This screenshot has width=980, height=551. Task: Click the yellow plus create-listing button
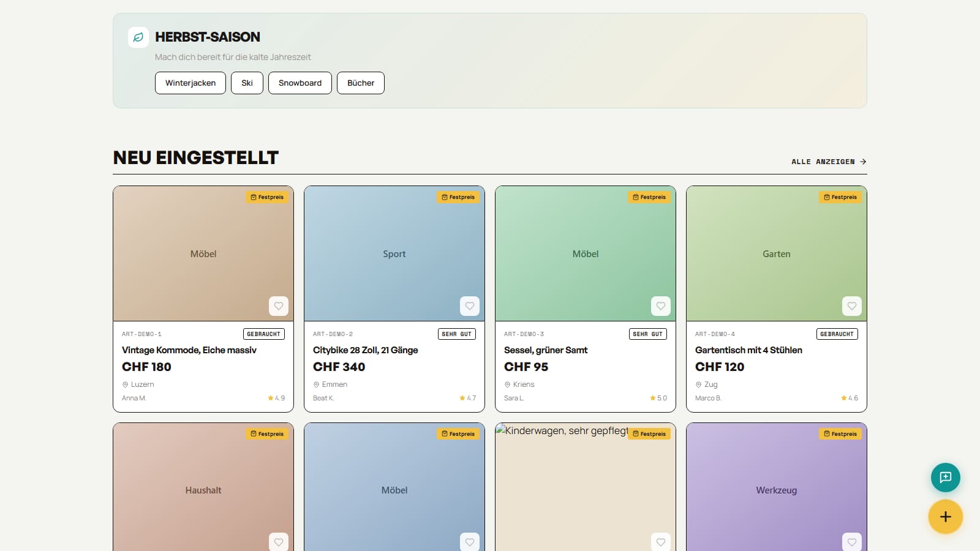click(x=946, y=517)
